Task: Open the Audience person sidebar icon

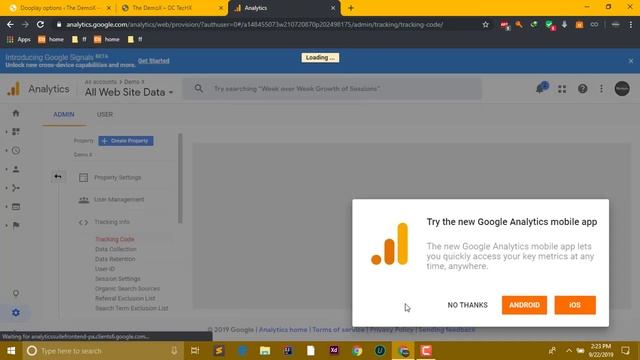Action: click(x=16, y=169)
